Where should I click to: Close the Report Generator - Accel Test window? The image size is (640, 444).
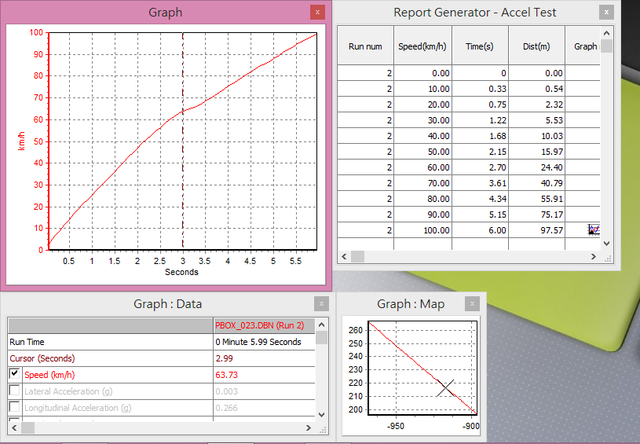(606, 12)
